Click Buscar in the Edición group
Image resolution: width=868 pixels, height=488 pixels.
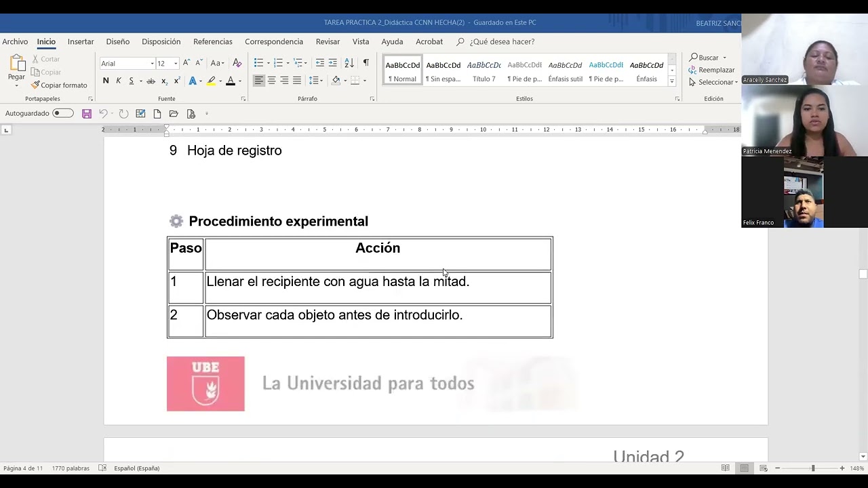click(704, 58)
